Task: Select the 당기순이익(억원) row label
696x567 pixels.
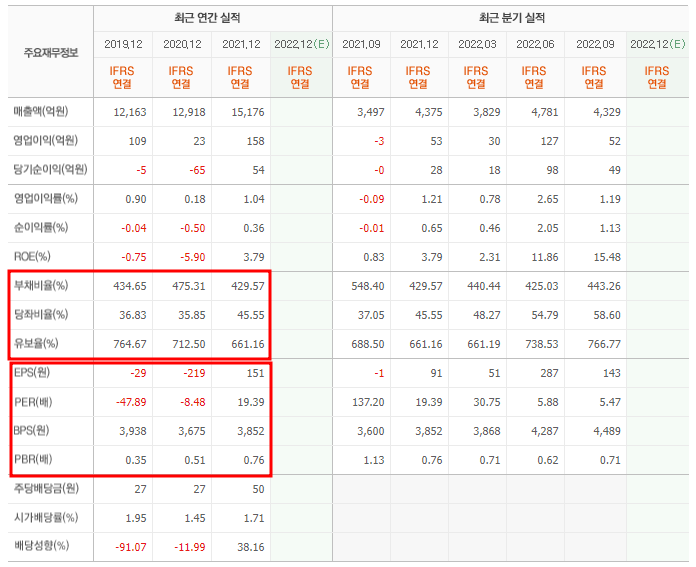Action: [x=50, y=169]
